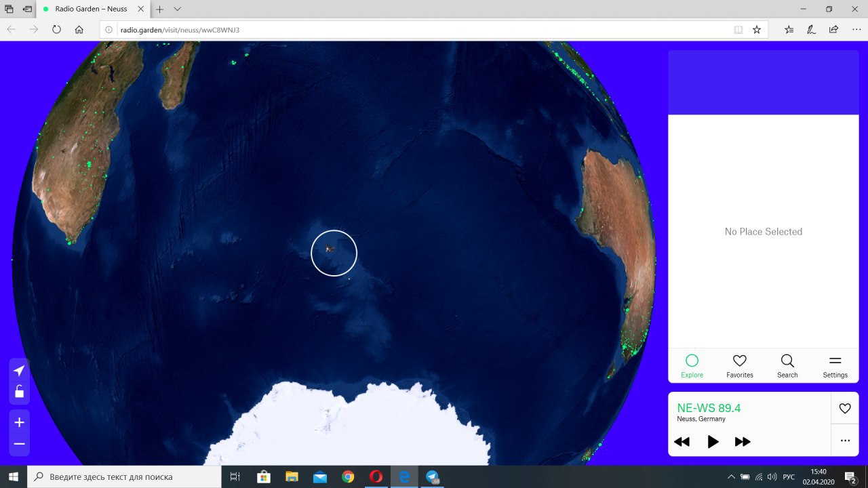Share this page from the toolbar
868x488 pixels.
click(x=833, y=30)
